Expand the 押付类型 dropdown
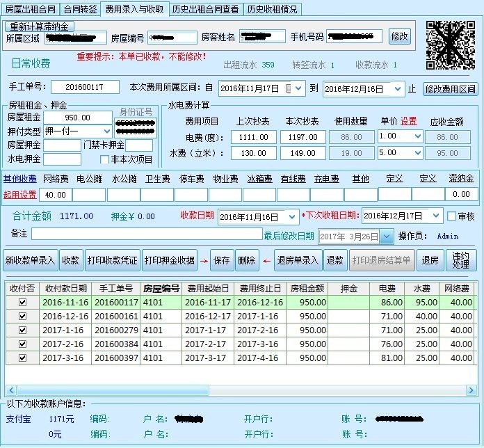 tap(106, 131)
